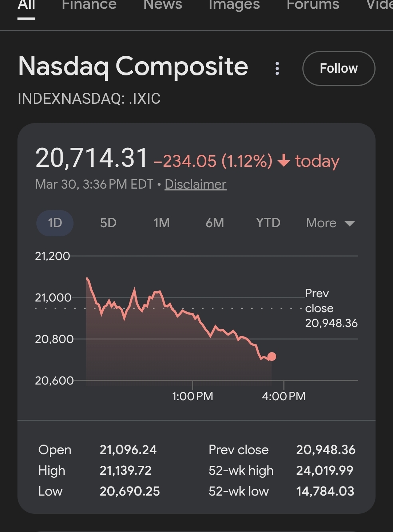Screen dimensions: 393x532
Task: Click the current price dot on chart
Action: (271, 356)
